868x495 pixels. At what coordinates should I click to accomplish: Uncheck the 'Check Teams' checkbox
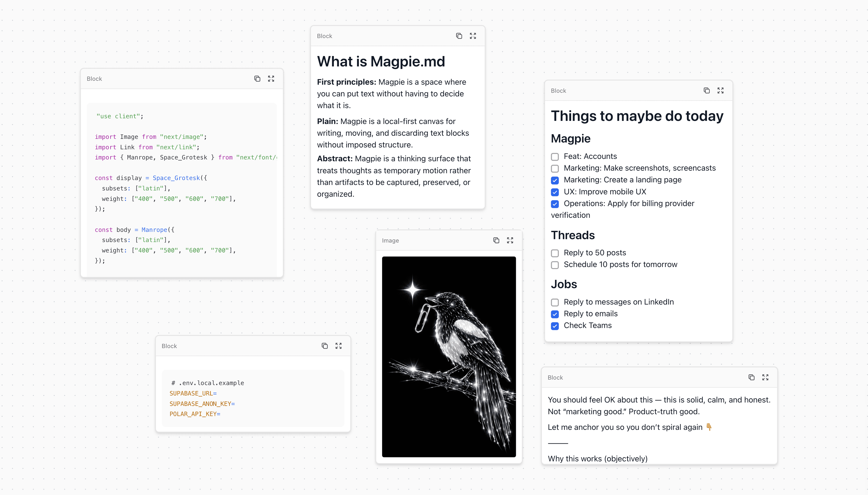point(555,326)
